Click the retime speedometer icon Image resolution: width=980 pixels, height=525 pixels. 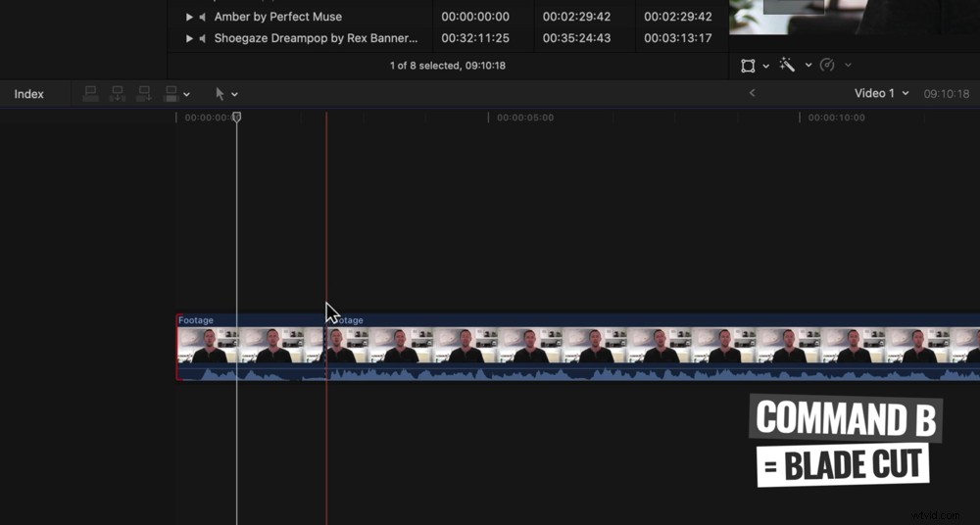pyautogui.click(x=827, y=65)
